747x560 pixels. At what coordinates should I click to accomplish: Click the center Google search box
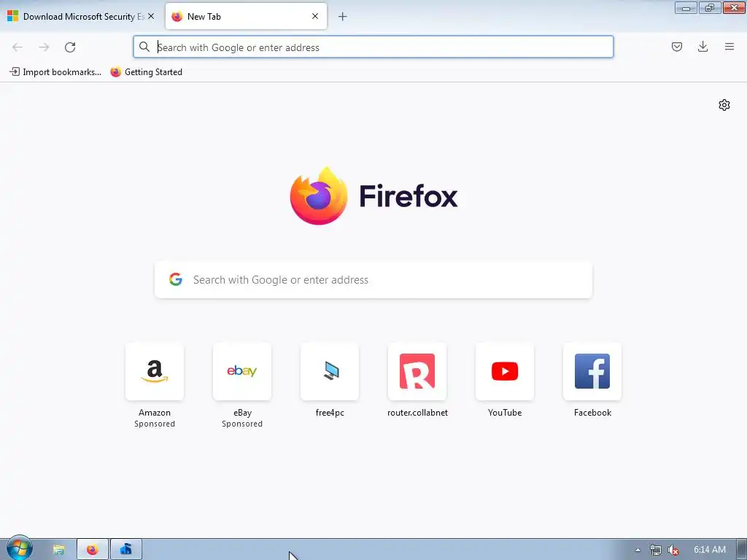pyautogui.click(x=373, y=279)
